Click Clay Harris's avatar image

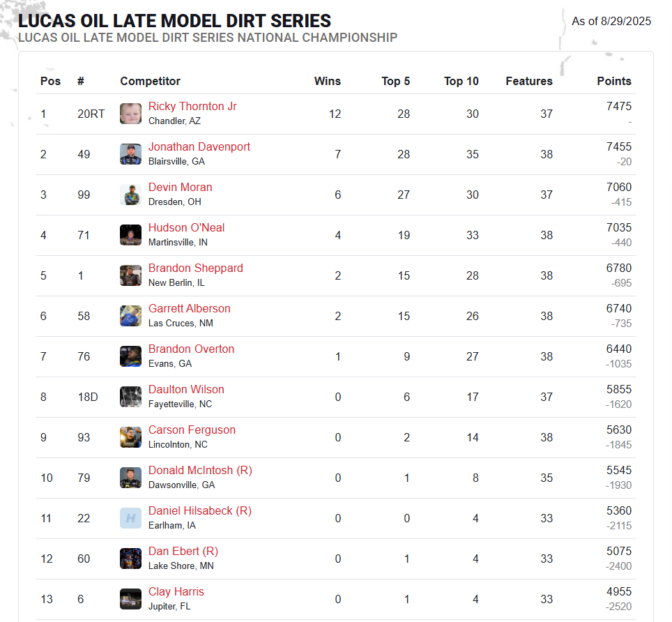[x=130, y=599]
